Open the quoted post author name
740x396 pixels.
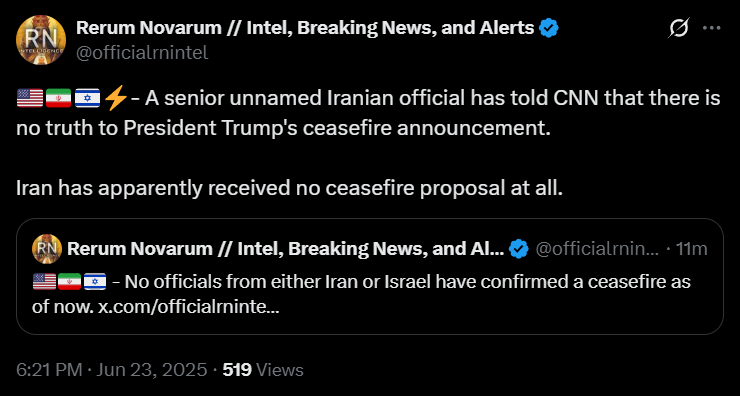pyautogui.click(x=286, y=249)
